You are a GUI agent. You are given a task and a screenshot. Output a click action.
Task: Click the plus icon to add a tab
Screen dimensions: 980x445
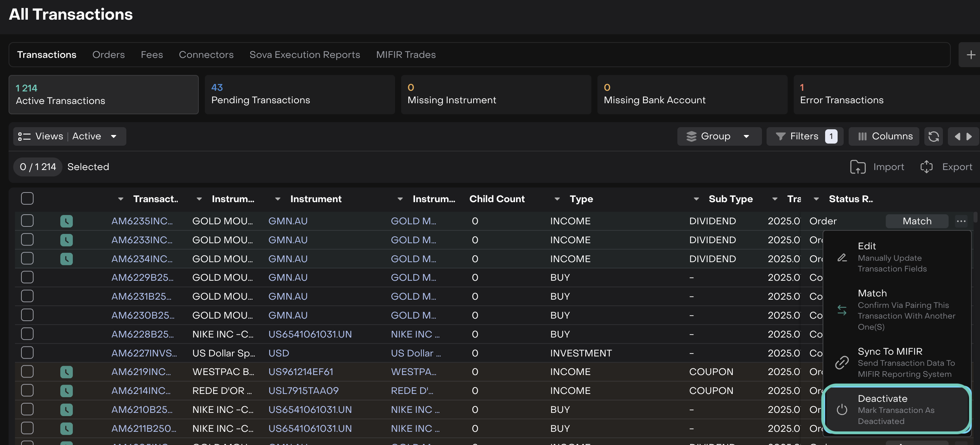click(x=970, y=55)
